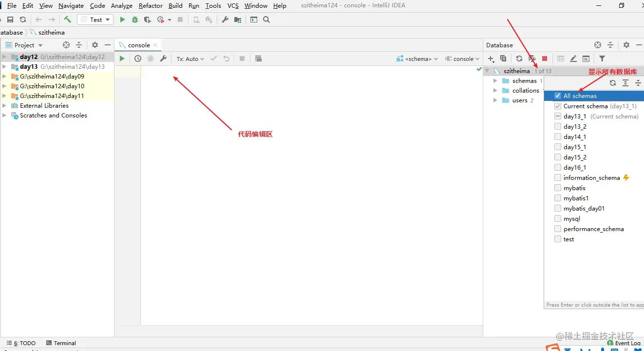Viewport: 644px width, 351px height.
Task: Enable the day14_1 schema checkbox
Action: point(558,137)
